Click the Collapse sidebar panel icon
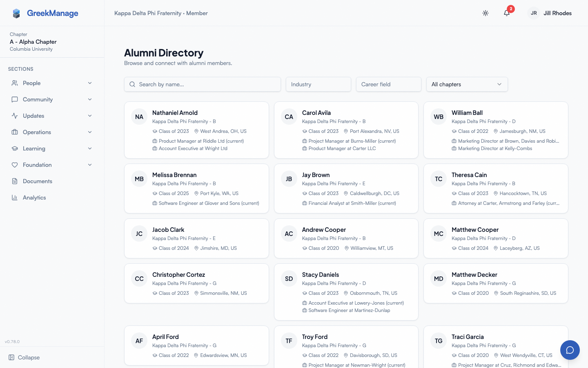The width and height of the screenshot is (588, 368). coord(11,357)
